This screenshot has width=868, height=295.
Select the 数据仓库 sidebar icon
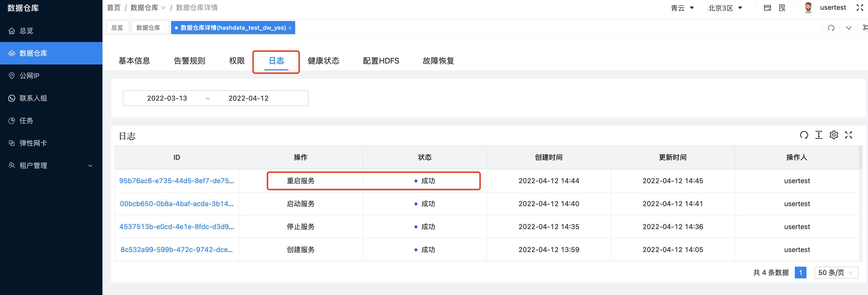(x=12, y=53)
